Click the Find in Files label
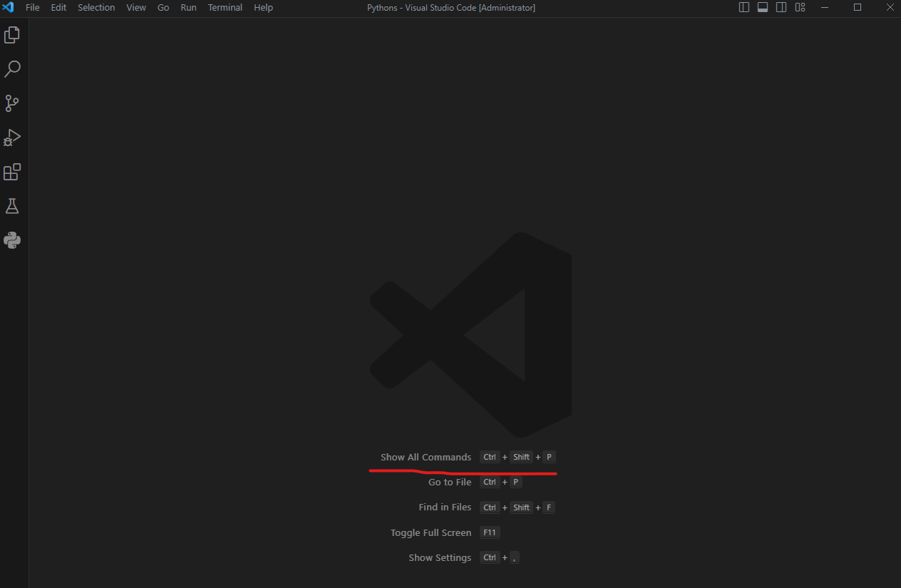Screen dimensions: 901x588 (445, 507)
